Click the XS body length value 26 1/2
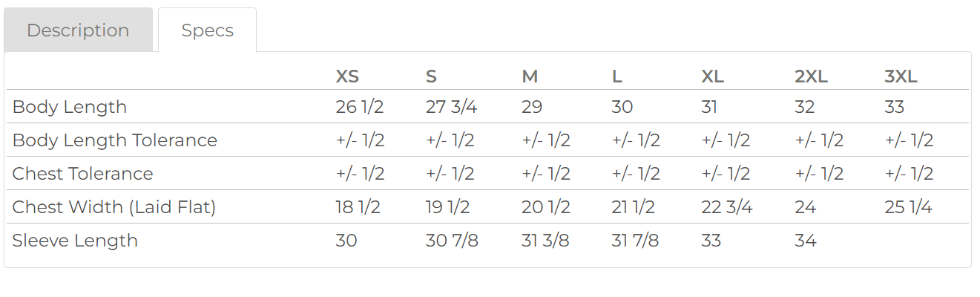The image size is (980, 297). (x=360, y=107)
